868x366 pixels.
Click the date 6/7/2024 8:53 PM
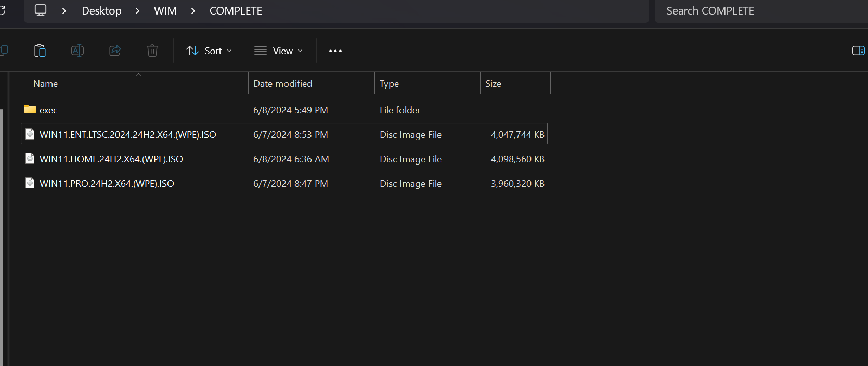click(291, 135)
